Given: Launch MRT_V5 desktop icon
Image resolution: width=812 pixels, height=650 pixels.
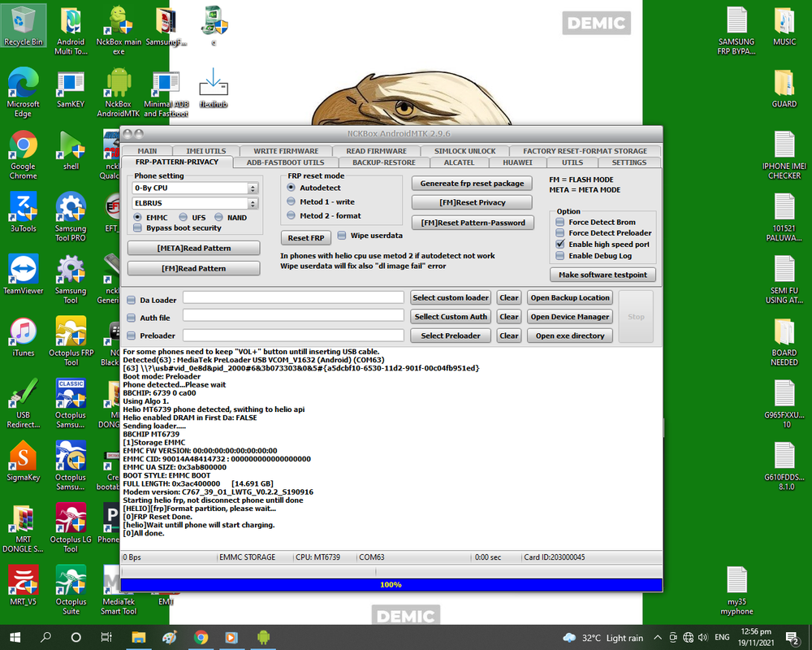Looking at the screenshot, I should tap(24, 586).
